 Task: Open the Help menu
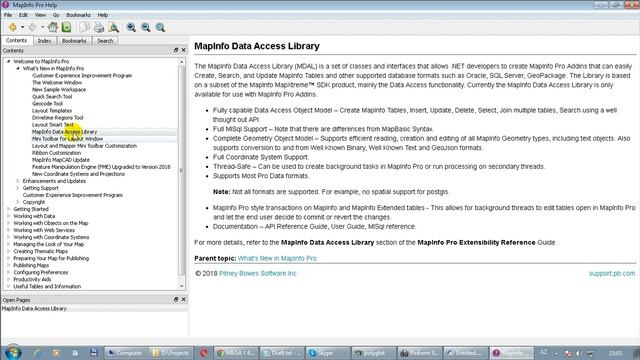pos(103,15)
